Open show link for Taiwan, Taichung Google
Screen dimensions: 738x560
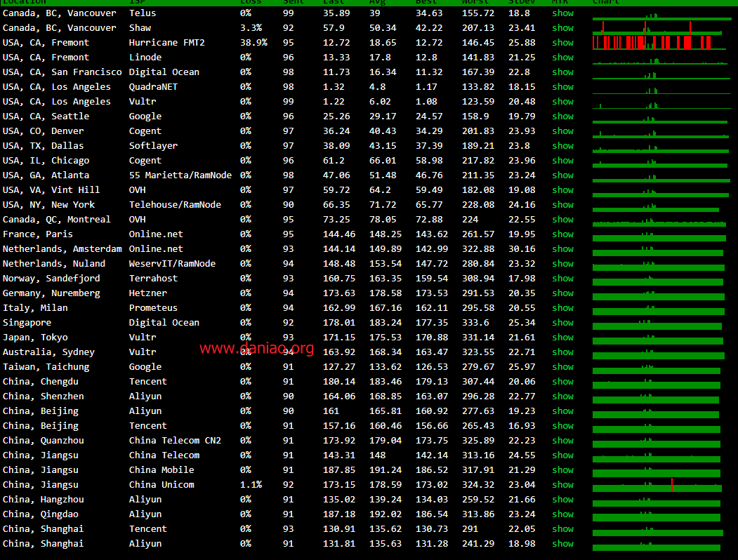click(x=562, y=367)
